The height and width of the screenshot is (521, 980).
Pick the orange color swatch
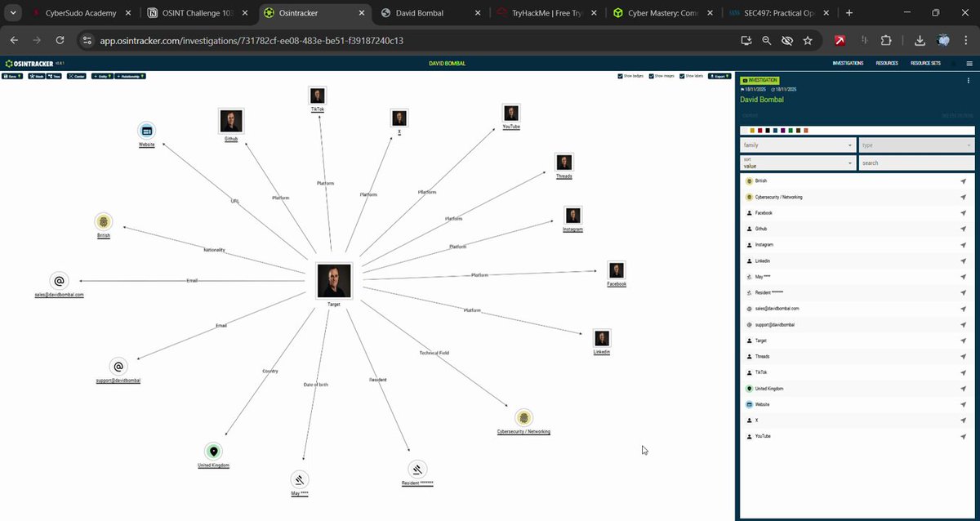coord(806,131)
